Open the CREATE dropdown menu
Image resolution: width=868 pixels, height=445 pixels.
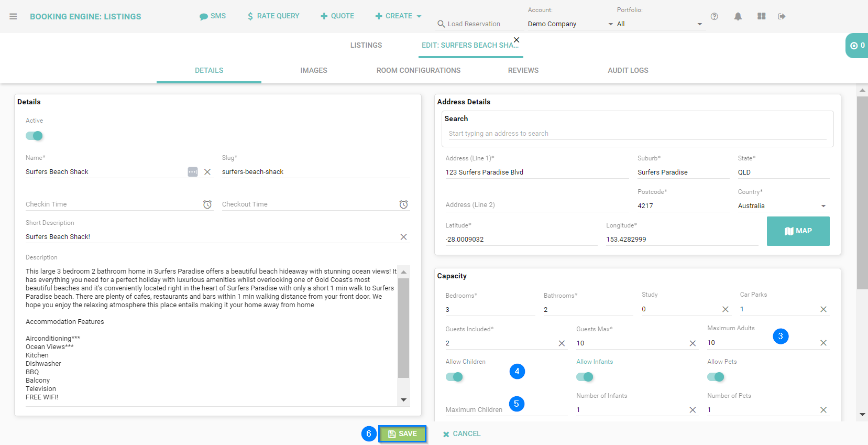point(399,16)
